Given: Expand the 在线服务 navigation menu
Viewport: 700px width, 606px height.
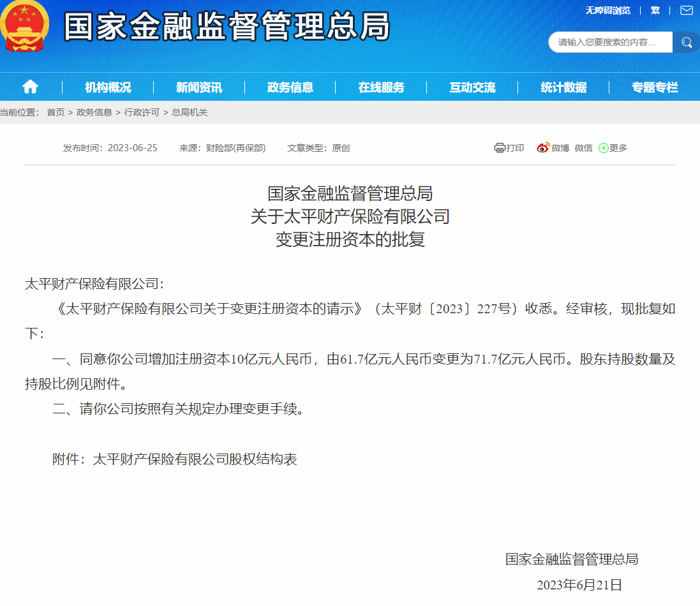Looking at the screenshot, I should (x=382, y=87).
